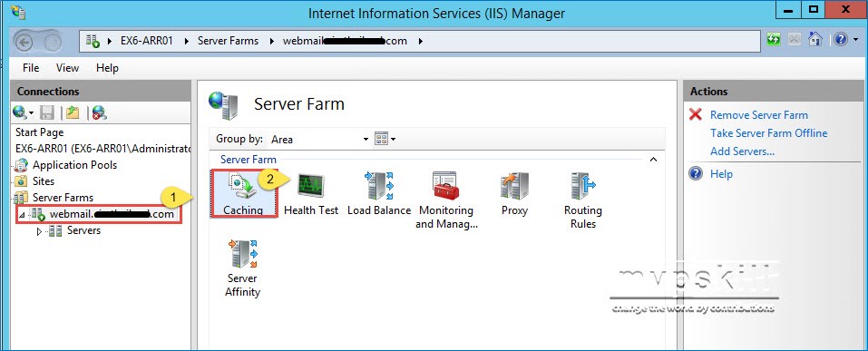868x351 pixels.
Task: Expand the Servers tree node
Action: (39, 231)
